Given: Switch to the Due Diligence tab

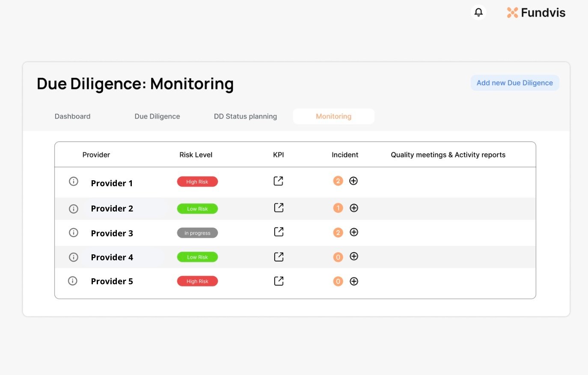Looking at the screenshot, I should 157,116.
